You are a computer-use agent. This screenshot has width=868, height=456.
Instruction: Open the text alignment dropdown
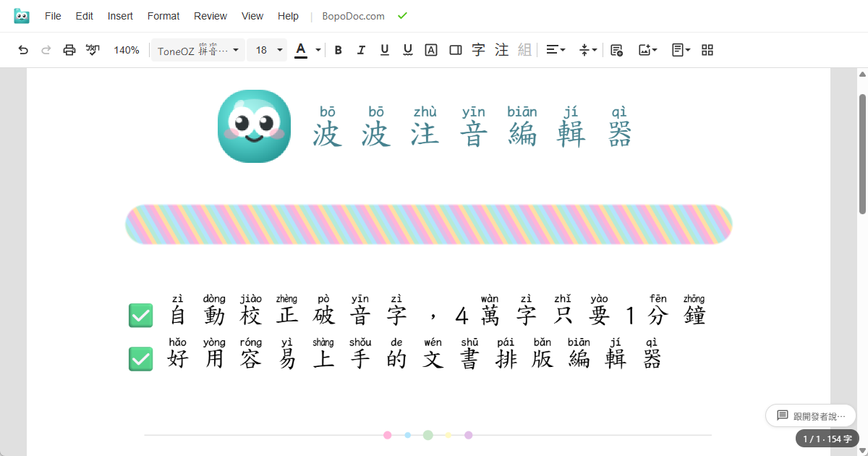[556, 50]
